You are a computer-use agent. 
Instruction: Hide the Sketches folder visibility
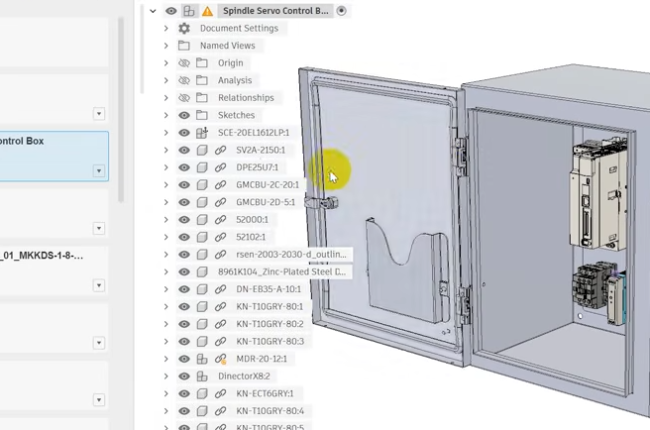tap(184, 115)
